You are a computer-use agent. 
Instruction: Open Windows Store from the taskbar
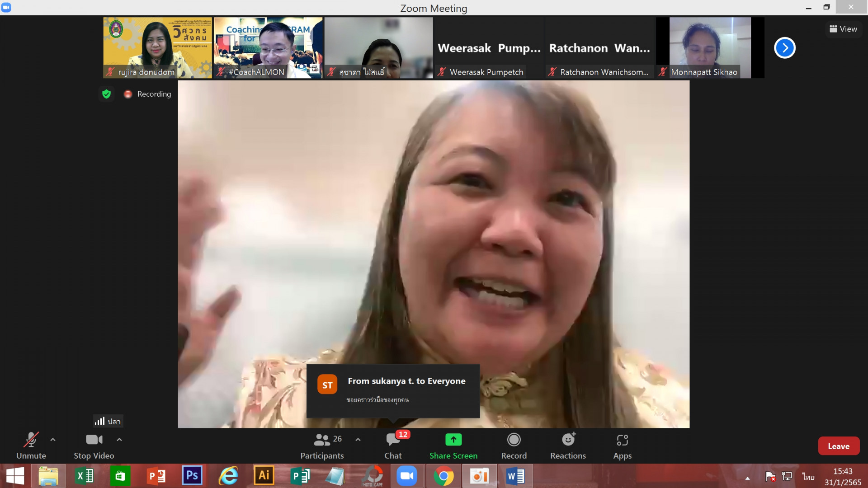pyautogui.click(x=120, y=476)
